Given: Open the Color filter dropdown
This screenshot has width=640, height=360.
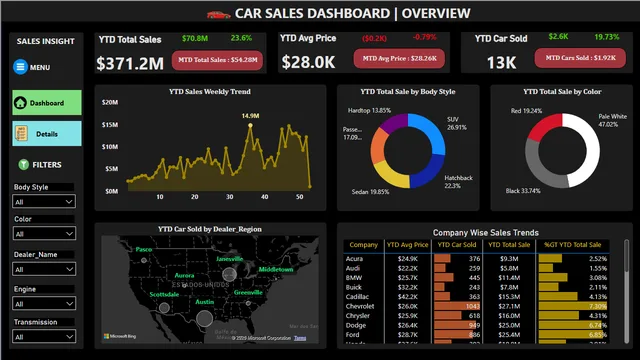Looking at the screenshot, I should (x=44, y=233).
